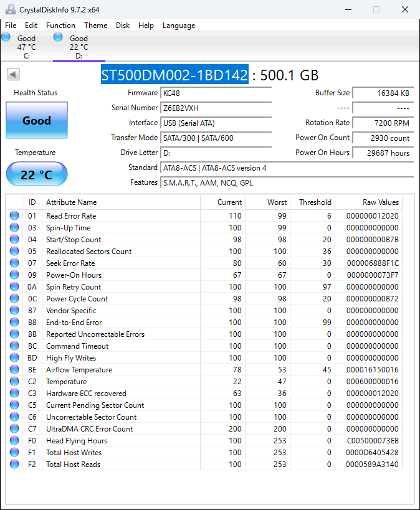This screenshot has width=420, height=510.
Task: Click status orb beside End-to-End Error
Action: click(14, 322)
